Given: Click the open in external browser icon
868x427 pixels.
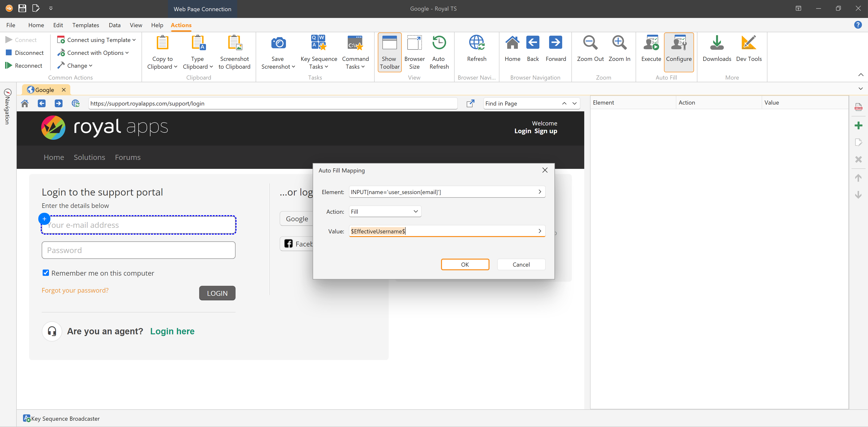Looking at the screenshot, I should tap(470, 104).
